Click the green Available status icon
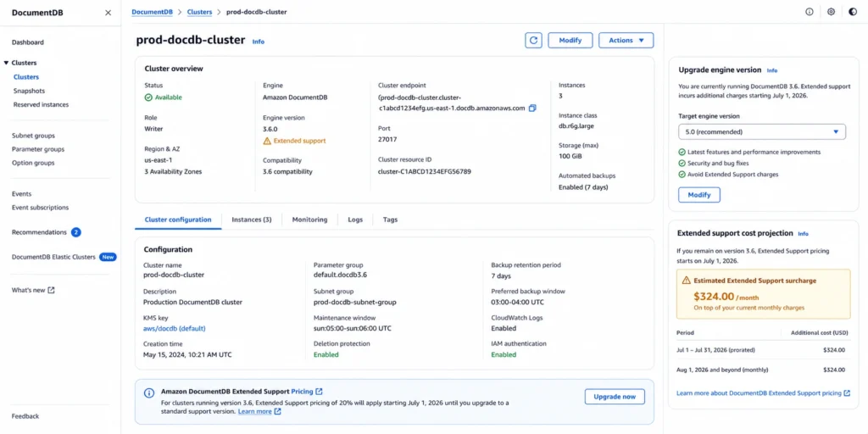Screen dimensions: 868x434 tap(148, 97)
